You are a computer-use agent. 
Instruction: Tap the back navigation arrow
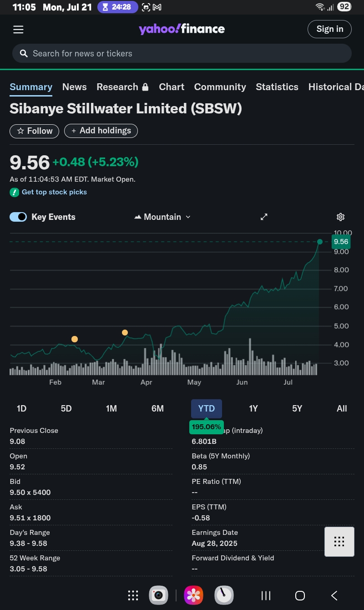(334, 595)
